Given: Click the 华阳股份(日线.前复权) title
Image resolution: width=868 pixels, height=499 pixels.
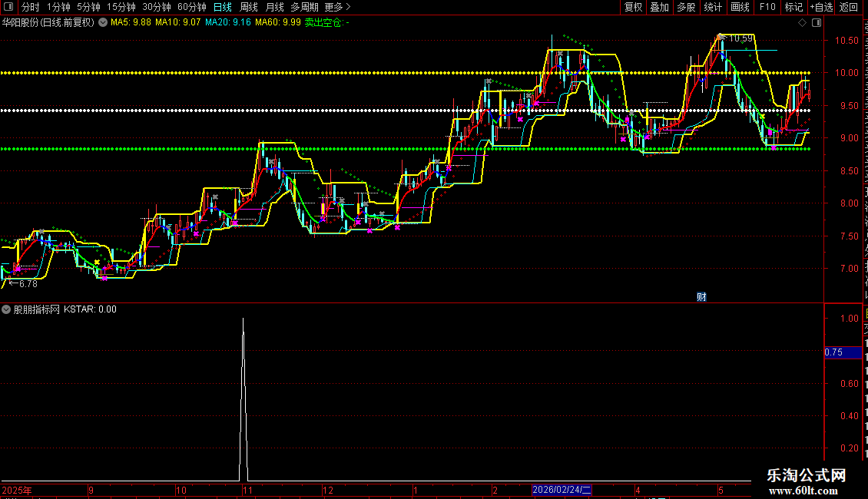Looking at the screenshot, I should (48, 23).
